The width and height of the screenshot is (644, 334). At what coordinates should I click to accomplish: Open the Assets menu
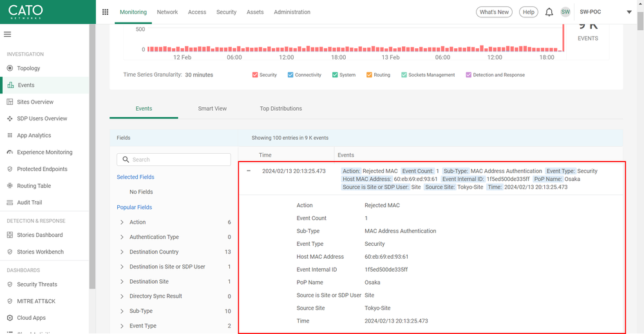click(x=255, y=12)
